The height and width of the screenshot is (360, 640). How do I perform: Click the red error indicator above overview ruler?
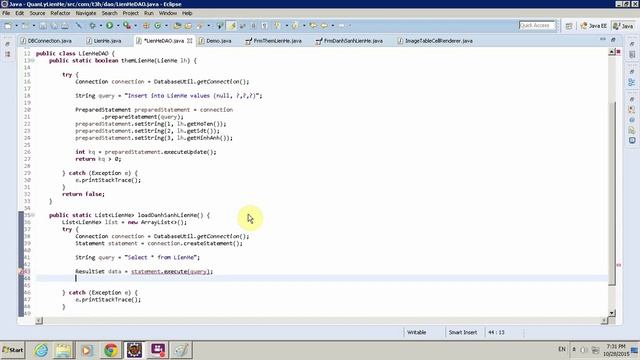coord(618,52)
